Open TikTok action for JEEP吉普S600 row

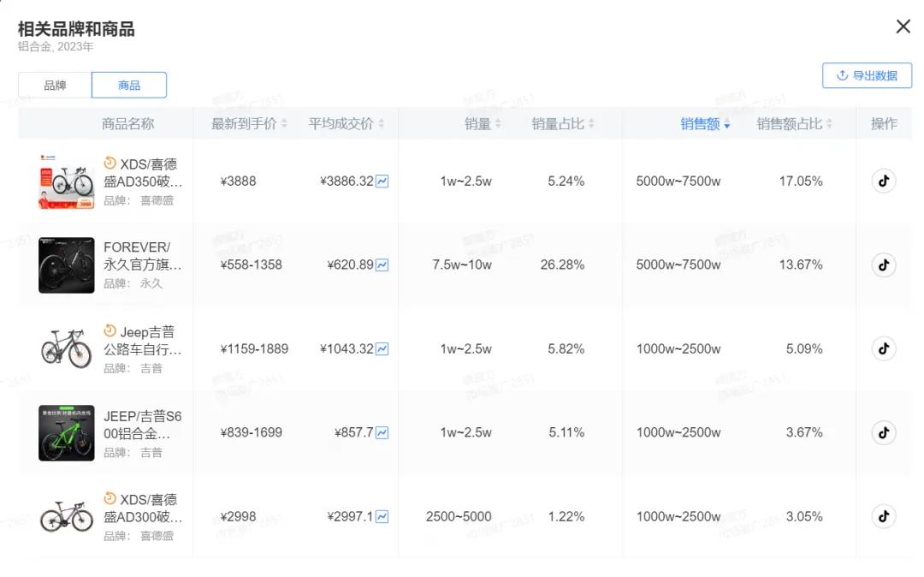883,432
